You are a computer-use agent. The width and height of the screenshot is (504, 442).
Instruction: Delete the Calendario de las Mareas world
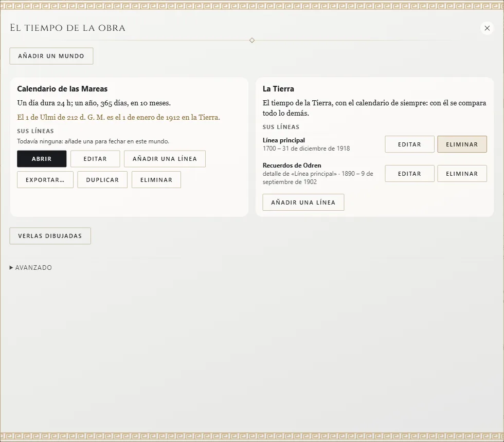[156, 179]
